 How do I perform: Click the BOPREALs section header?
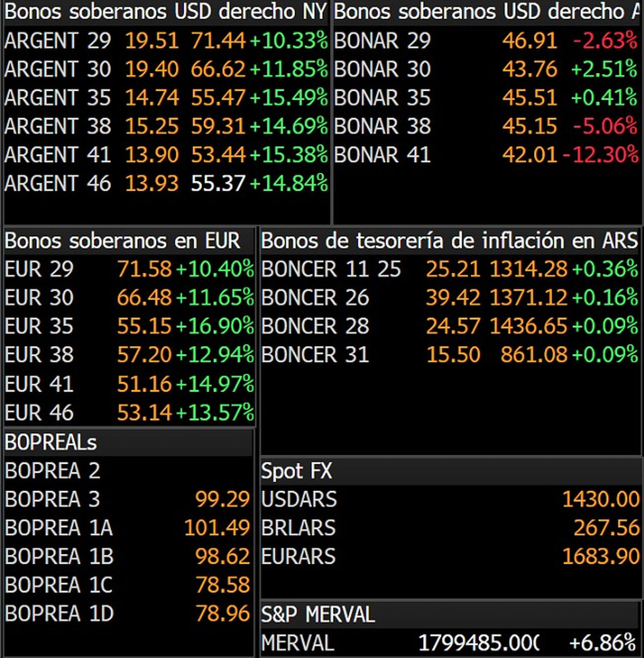click(51, 442)
